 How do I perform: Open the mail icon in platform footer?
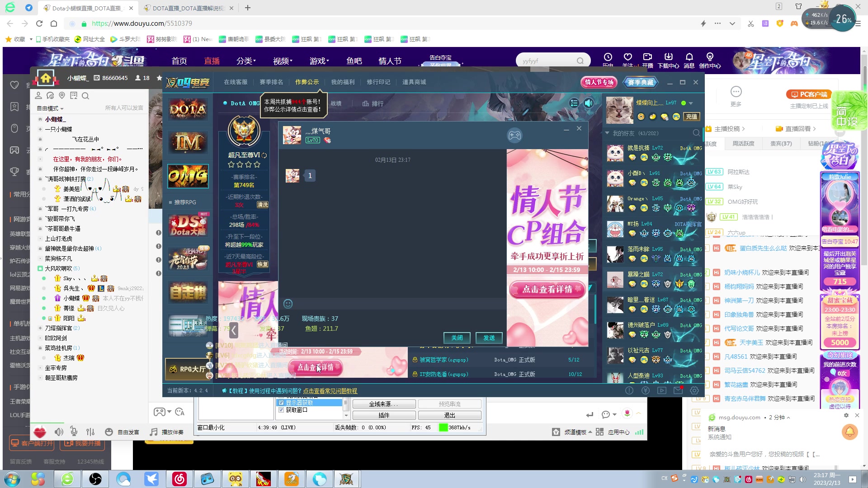(678, 390)
